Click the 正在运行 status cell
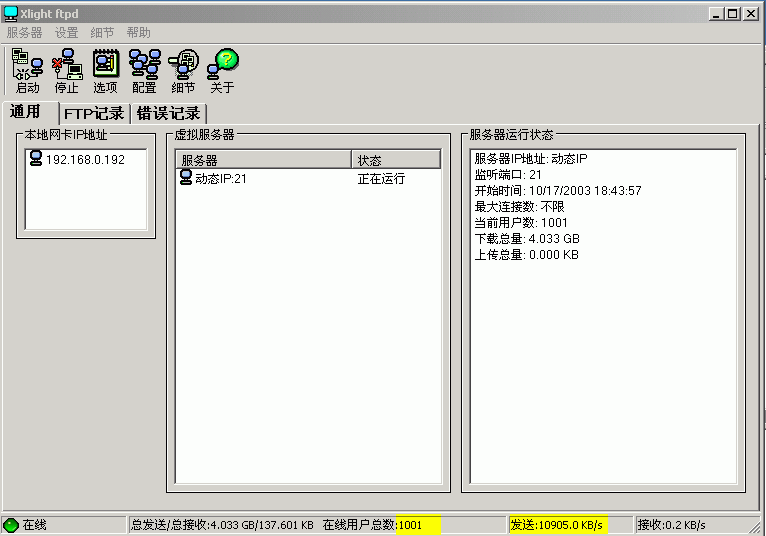 pyautogui.click(x=381, y=179)
